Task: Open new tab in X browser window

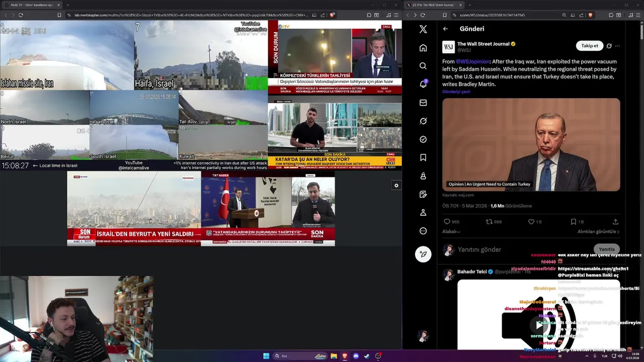Action: click(x=470, y=5)
